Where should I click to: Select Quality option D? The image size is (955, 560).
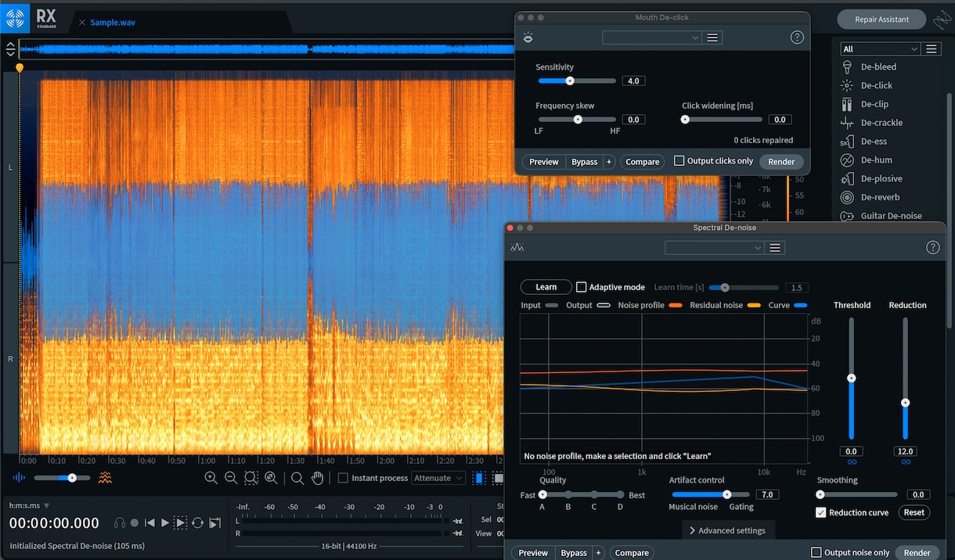[x=621, y=495]
